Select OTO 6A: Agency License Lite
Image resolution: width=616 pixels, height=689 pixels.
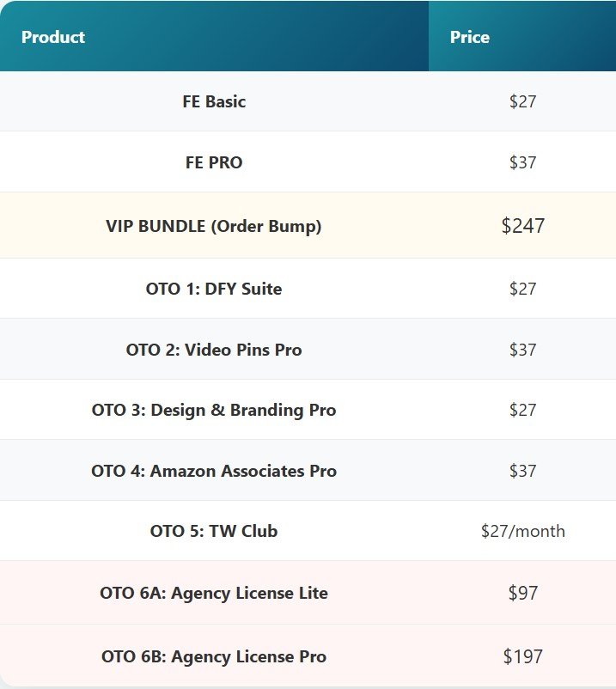pyautogui.click(x=214, y=593)
